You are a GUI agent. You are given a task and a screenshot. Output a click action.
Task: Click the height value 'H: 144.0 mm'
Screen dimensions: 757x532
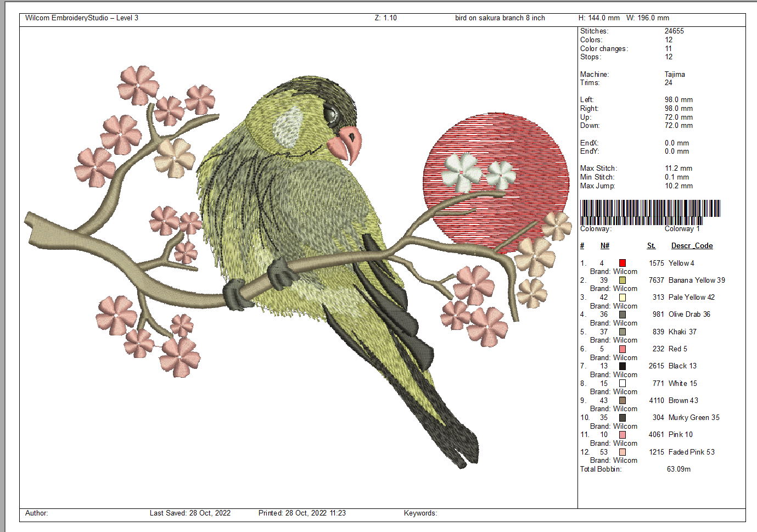coord(599,18)
